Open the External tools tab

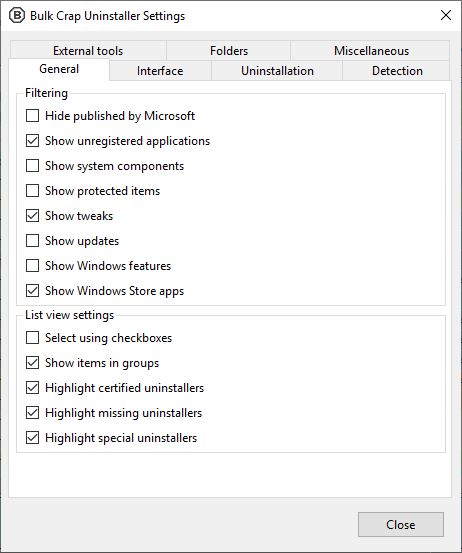[88, 51]
